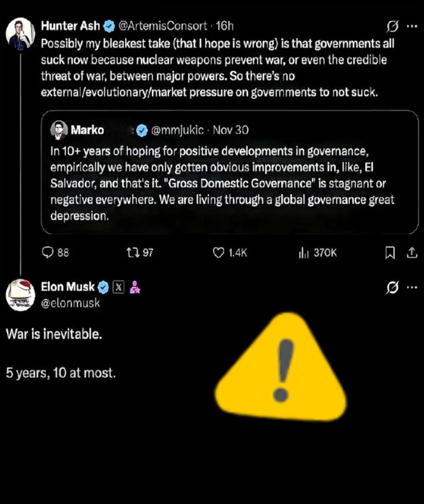Like the tweet with 1.4K likes
424x504 pixels.
(x=218, y=253)
